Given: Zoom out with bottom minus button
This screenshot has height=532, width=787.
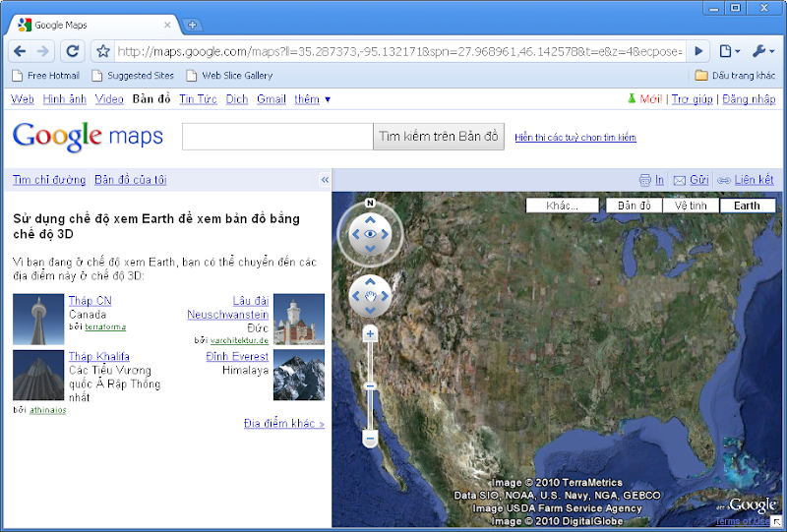Looking at the screenshot, I should point(371,439).
